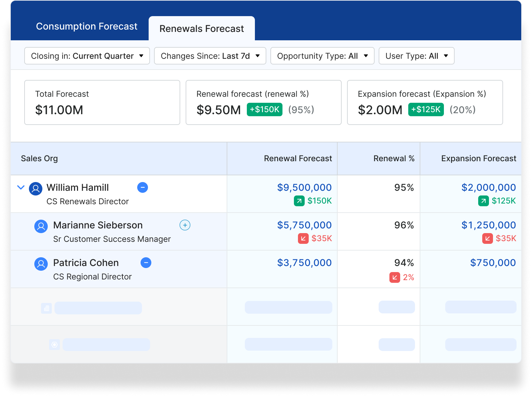Open the Closing in: Current Quarter dropdown
This screenshot has height=397, width=532.
87,56
